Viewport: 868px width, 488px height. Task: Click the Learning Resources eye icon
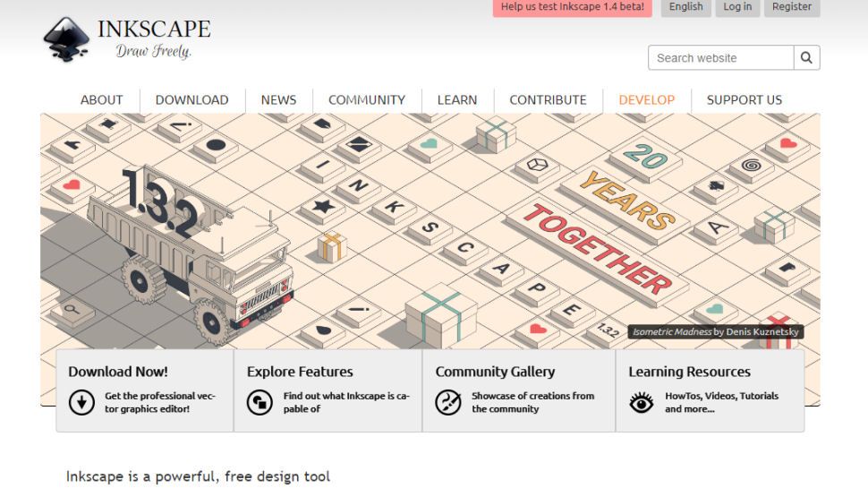[641, 403]
